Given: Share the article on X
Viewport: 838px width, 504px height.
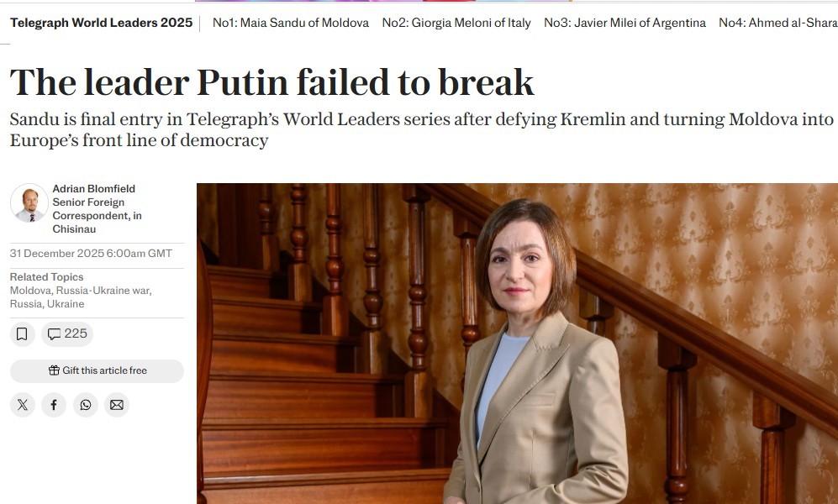Looking at the screenshot, I should (22, 404).
